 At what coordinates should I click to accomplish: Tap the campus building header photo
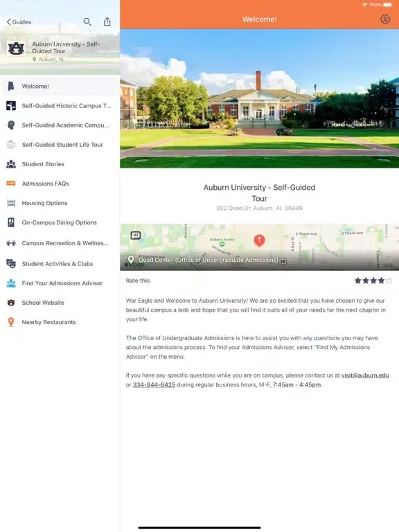(260, 98)
